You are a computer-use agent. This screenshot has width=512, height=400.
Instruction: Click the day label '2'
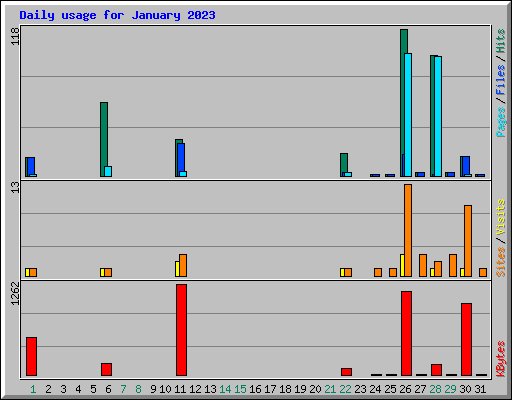pyautogui.click(x=48, y=389)
